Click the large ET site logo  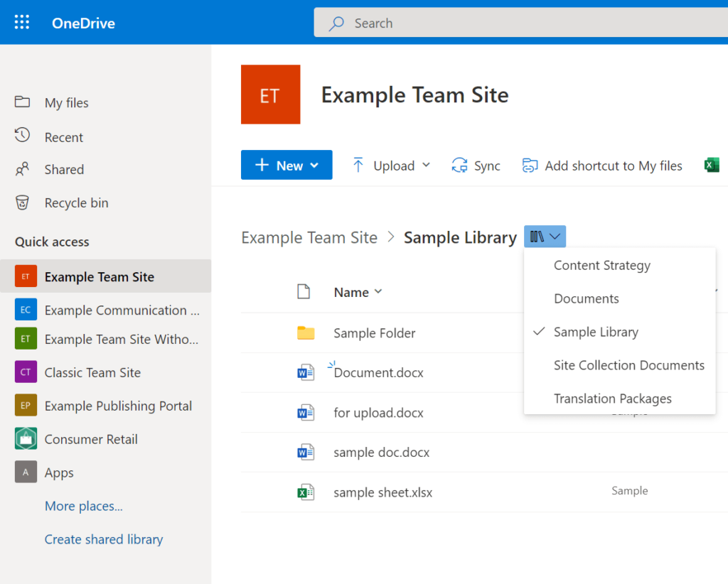click(270, 94)
